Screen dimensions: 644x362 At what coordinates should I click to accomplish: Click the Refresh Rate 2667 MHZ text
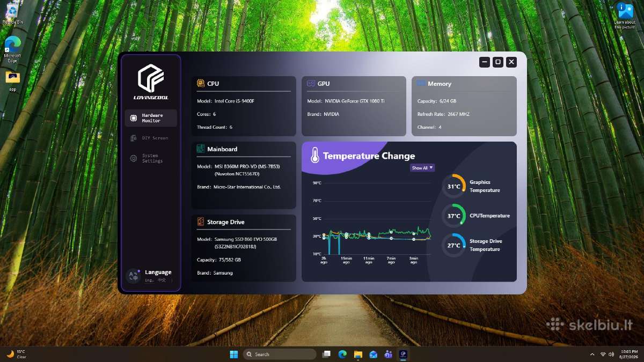[443, 114]
